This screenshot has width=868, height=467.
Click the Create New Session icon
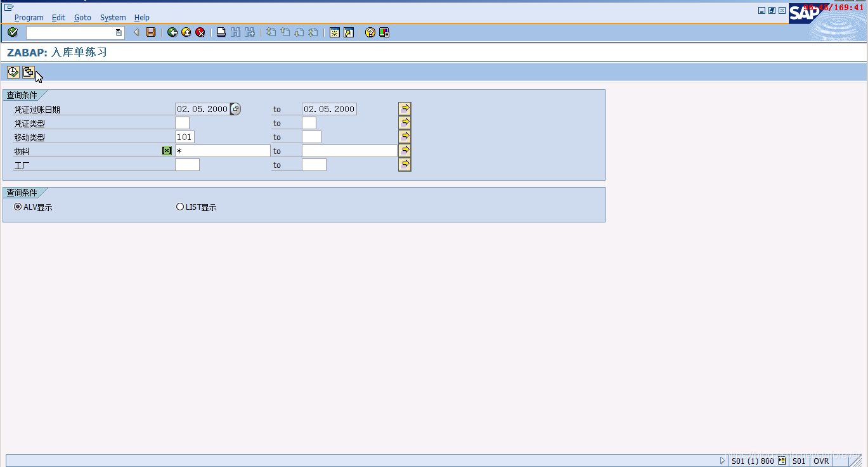[x=334, y=32]
